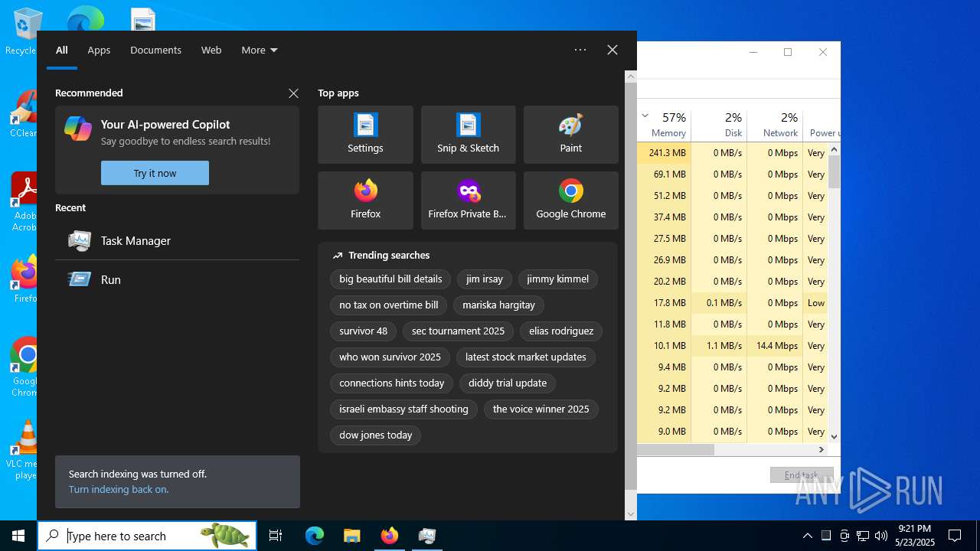The width and height of the screenshot is (980, 551).
Task: Select the VLC media player desktop icon
Action: tap(24, 450)
